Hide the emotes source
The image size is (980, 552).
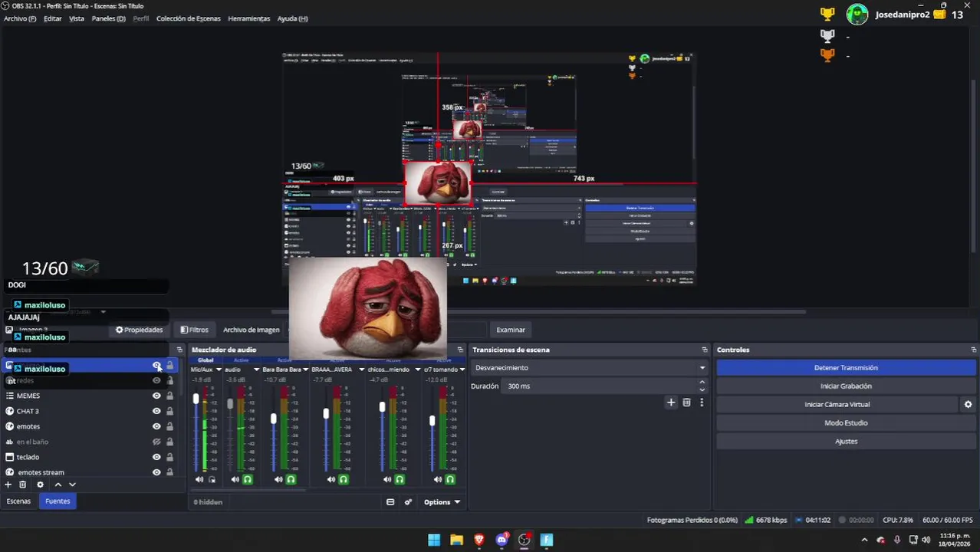click(x=156, y=426)
